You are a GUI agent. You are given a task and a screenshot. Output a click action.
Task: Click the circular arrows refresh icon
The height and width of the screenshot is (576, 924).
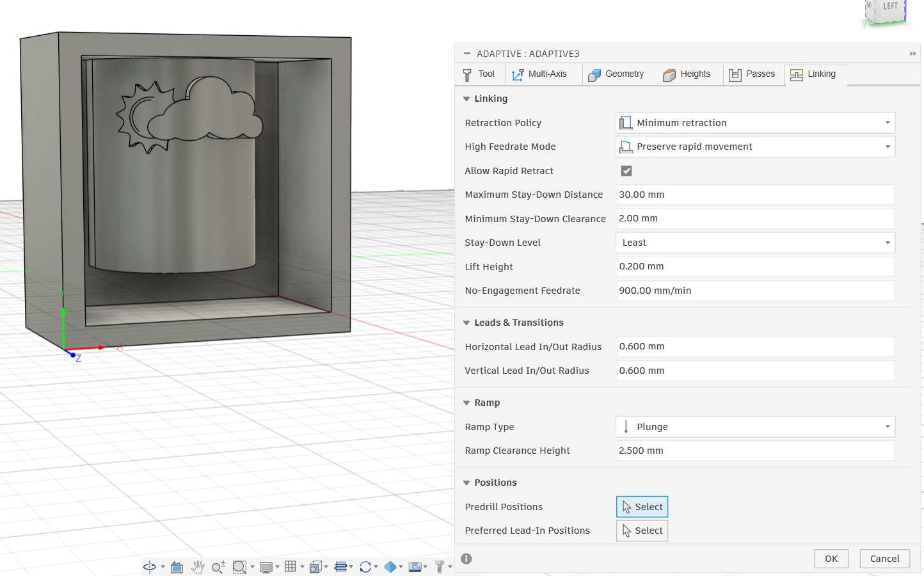point(365,567)
